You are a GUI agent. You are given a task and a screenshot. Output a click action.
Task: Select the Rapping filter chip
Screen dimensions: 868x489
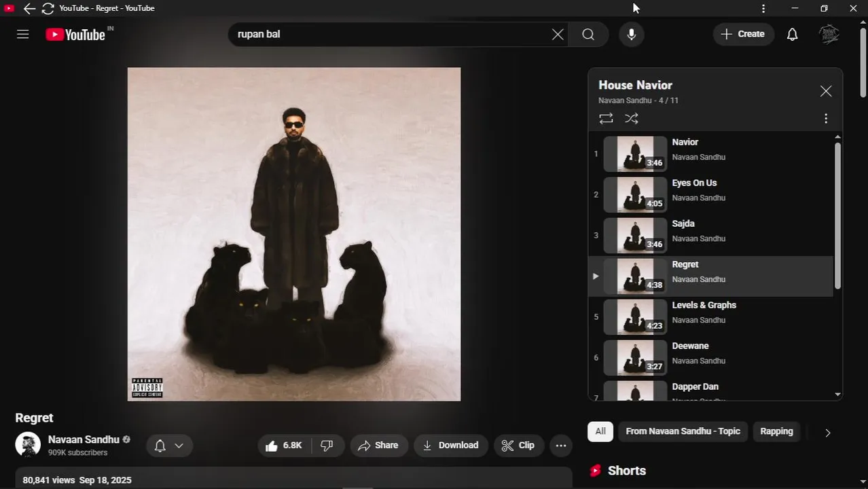pos(776,431)
